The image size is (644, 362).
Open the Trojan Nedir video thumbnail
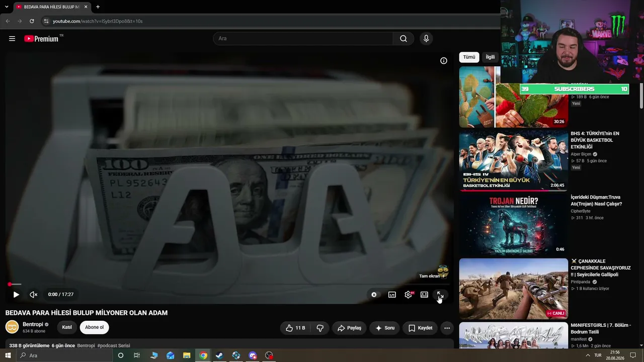pos(513,224)
